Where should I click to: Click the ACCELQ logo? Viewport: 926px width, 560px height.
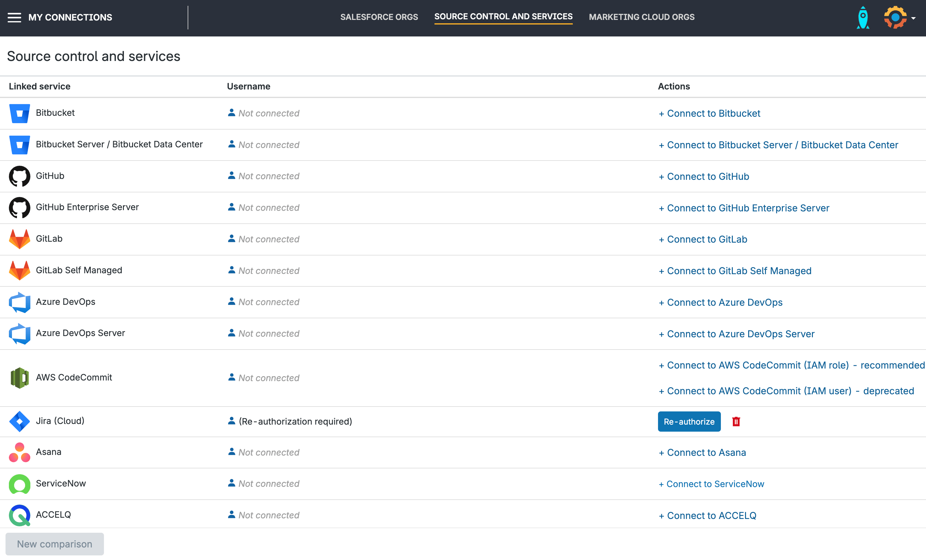[x=20, y=515]
